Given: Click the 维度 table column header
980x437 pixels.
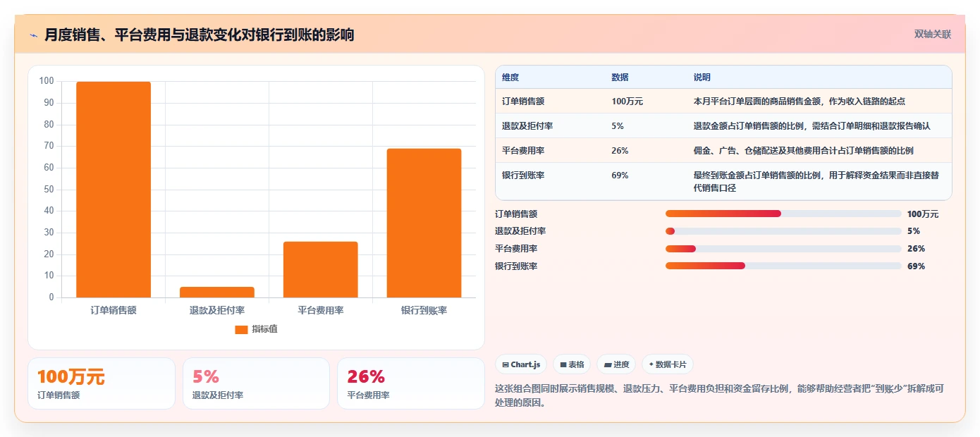Looking at the screenshot, I should pos(510,78).
